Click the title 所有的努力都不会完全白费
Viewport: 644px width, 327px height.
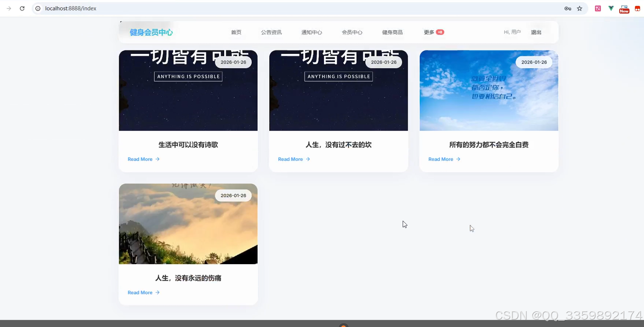(489, 145)
